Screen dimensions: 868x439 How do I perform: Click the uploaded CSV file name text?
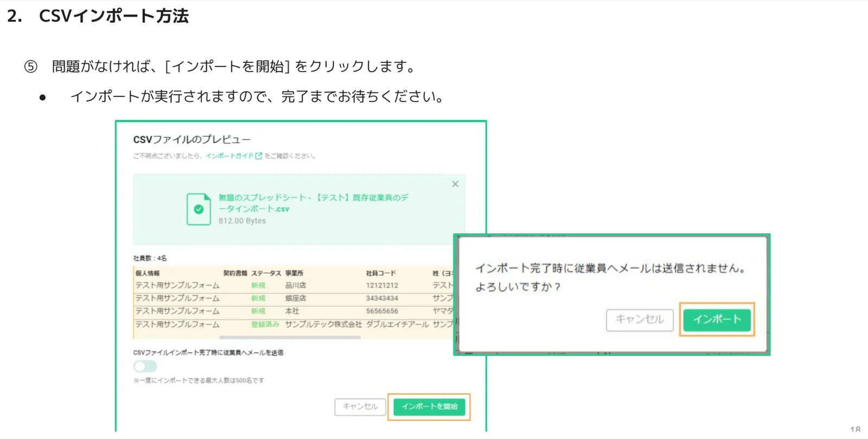tap(314, 203)
